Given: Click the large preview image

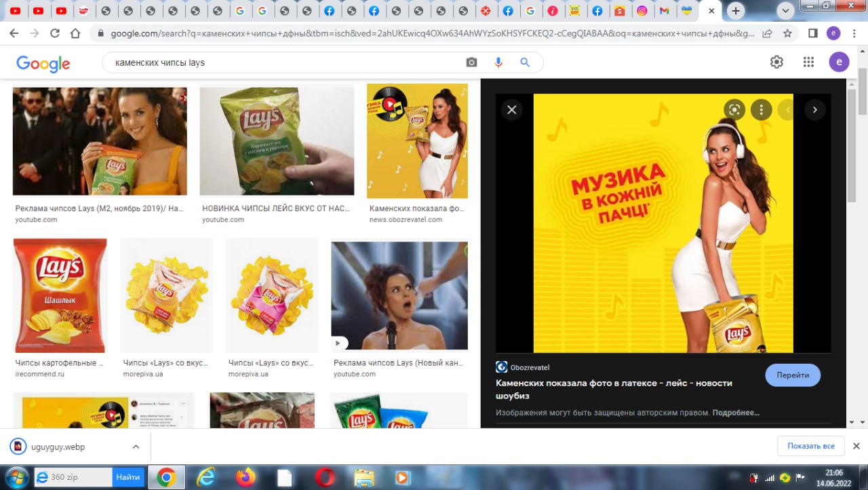Looking at the screenshot, I should [x=663, y=223].
